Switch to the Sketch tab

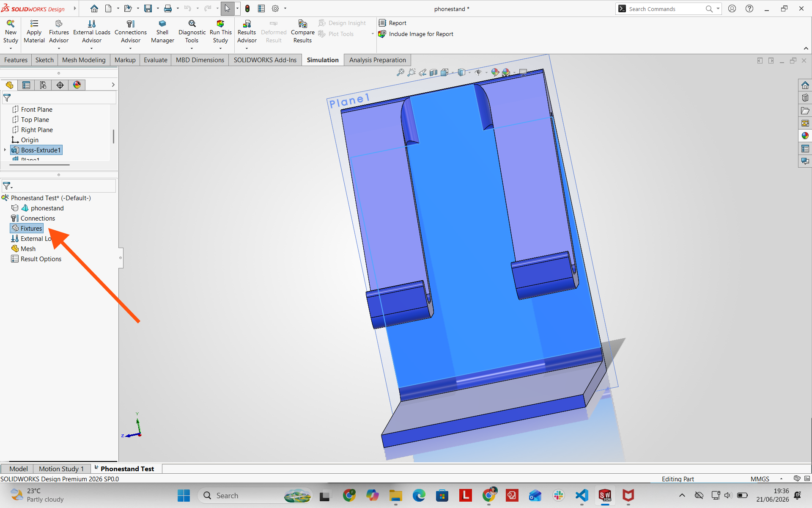[44, 60]
